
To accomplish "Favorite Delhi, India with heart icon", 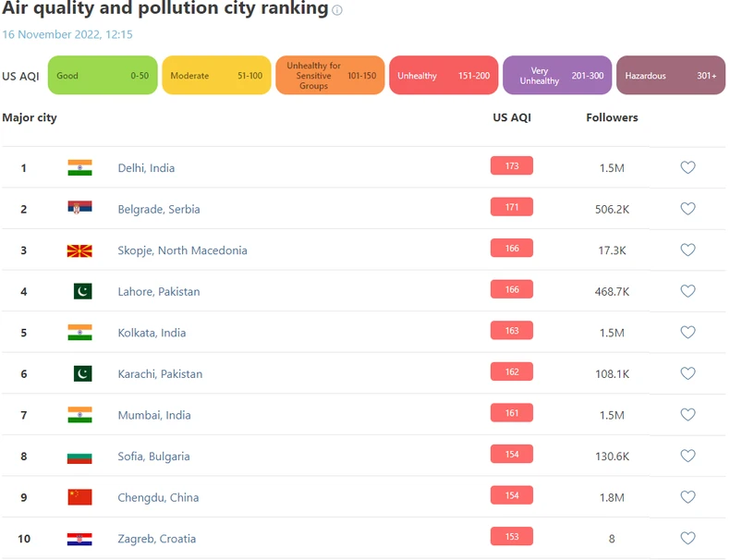I will [687, 167].
